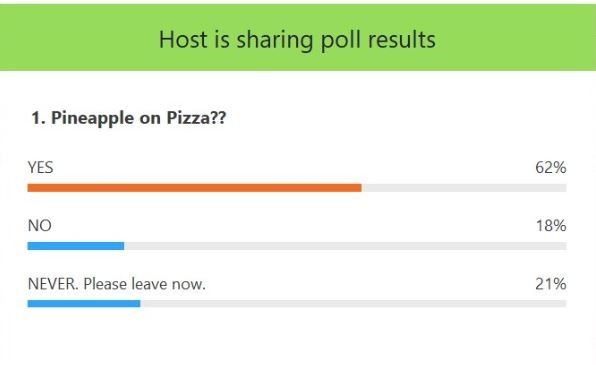Click the 18% value for NO

(x=551, y=225)
